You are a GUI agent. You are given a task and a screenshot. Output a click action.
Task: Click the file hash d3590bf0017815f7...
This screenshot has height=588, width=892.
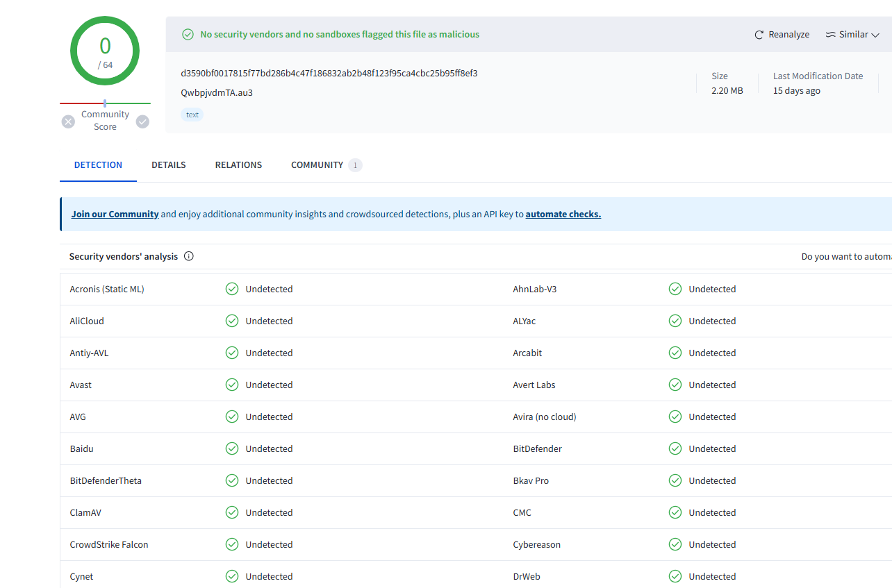click(329, 73)
